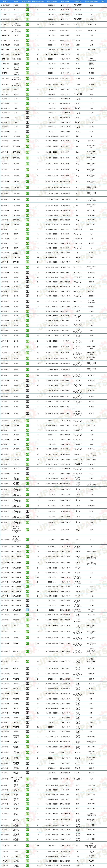Select the 4007 model cell

click(x=16, y=845)
